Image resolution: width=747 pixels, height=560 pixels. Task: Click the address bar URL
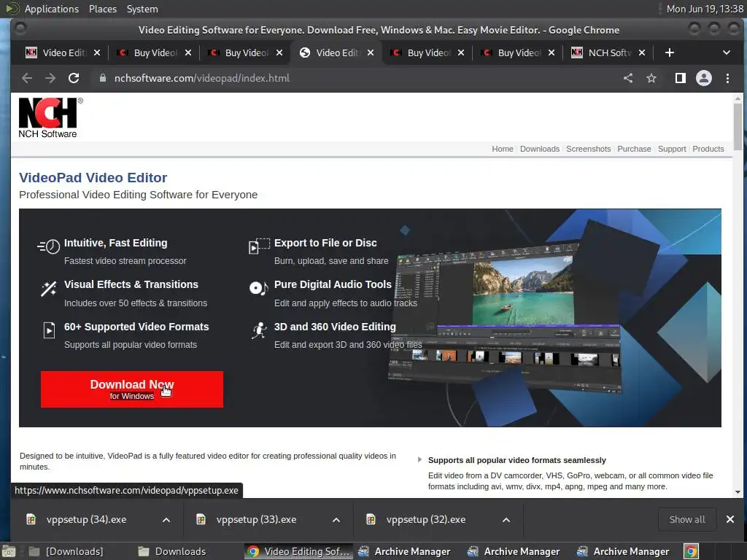point(202,78)
